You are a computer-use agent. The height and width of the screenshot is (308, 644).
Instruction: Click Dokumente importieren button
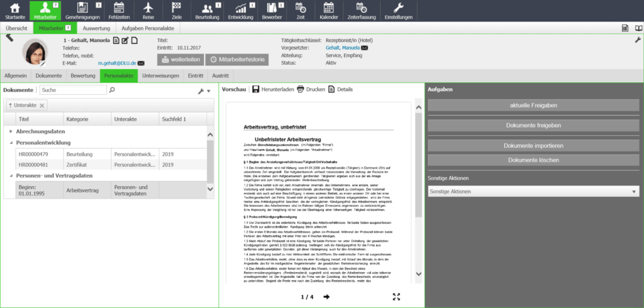pyautogui.click(x=533, y=145)
